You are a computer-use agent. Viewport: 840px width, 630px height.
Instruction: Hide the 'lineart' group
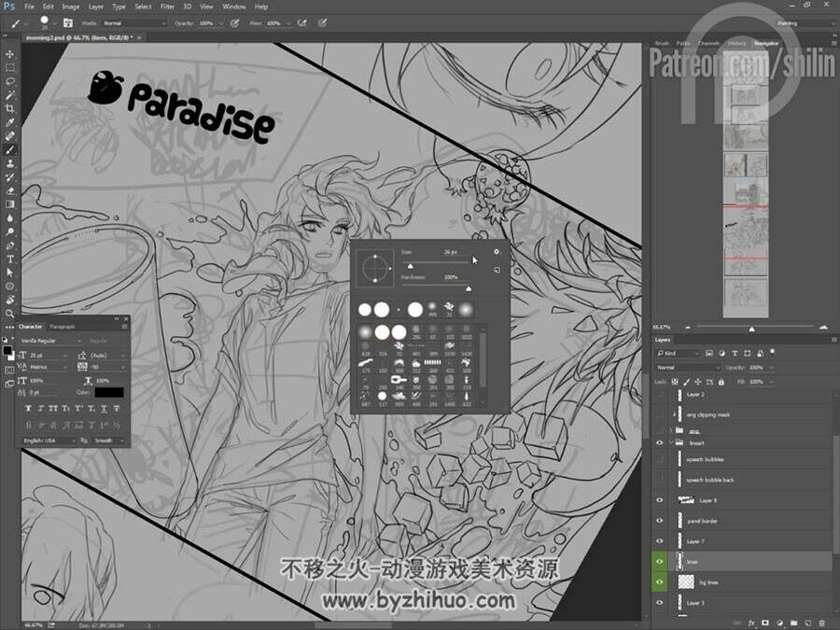(660, 443)
